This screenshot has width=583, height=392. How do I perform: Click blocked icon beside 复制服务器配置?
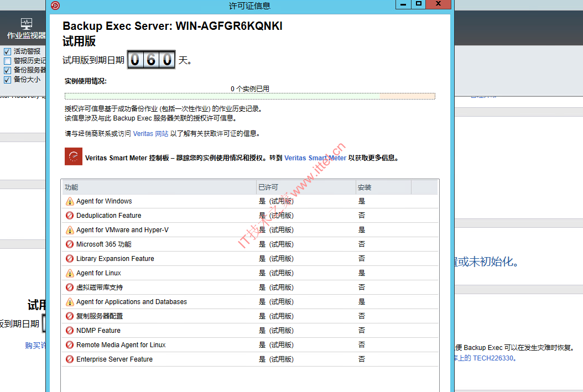(70, 316)
